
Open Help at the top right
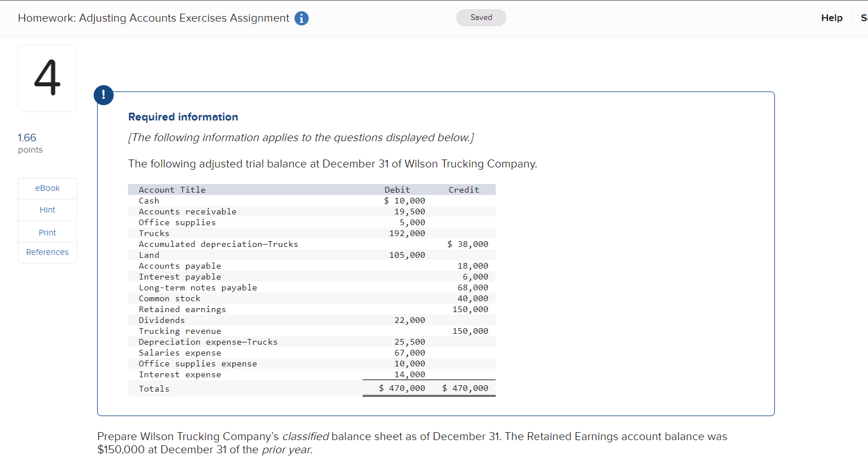[x=831, y=18]
